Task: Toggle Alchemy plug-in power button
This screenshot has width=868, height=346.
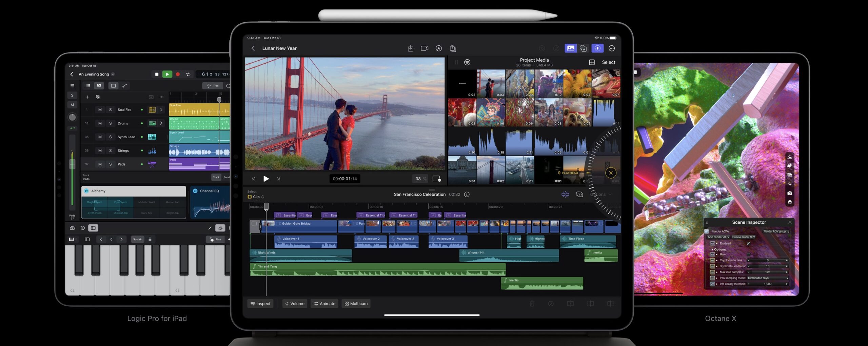Action: tap(86, 191)
